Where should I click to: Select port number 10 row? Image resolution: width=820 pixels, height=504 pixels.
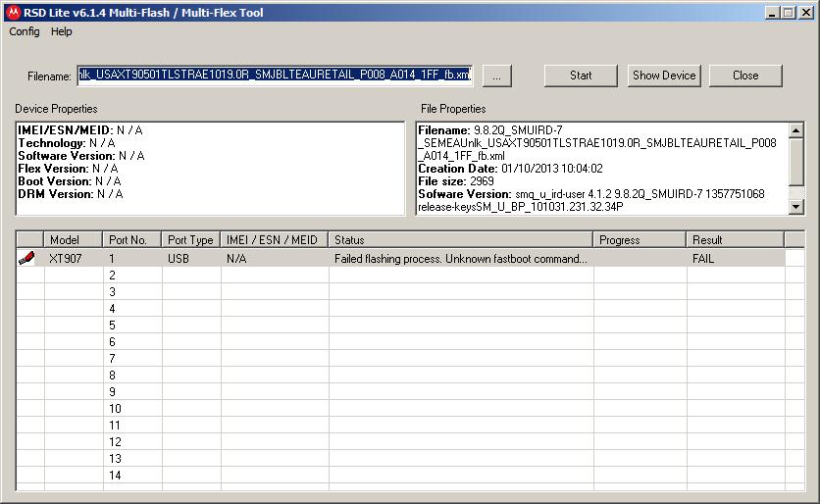(410, 409)
